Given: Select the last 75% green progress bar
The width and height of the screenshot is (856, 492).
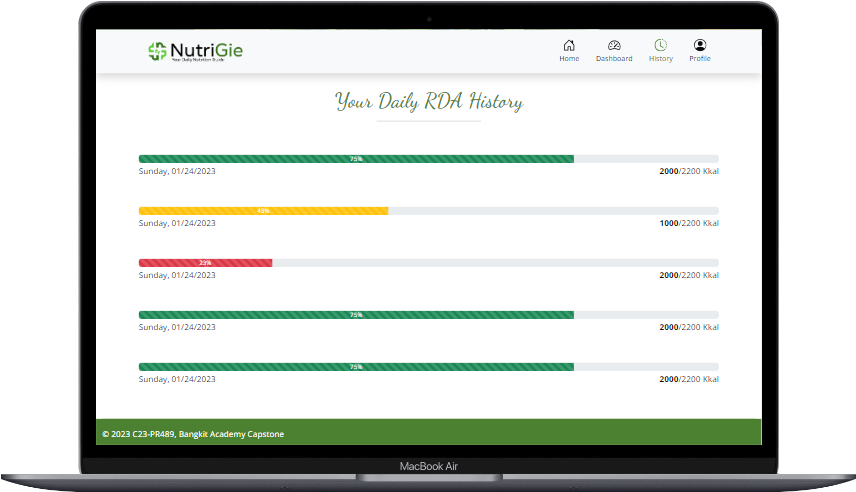Looking at the screenshot, I should (x=356, y=367).
